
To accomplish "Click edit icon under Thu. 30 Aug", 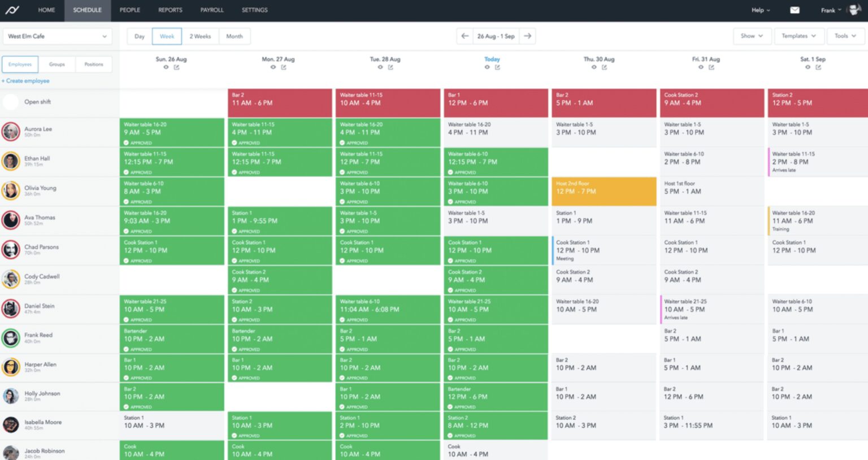I will pos(604,67).
